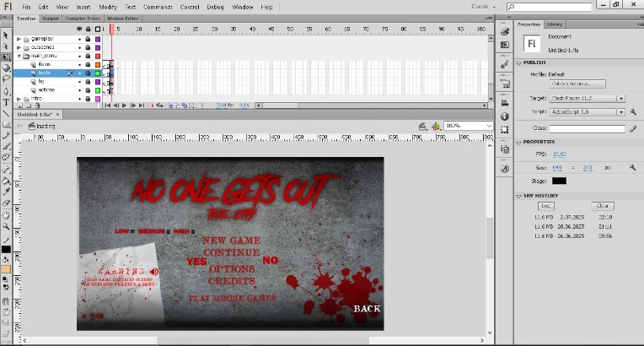The height and width of the screenshot is (346, 644).
Task: Click the Log button in SWF History
Action: pos(545,206)
